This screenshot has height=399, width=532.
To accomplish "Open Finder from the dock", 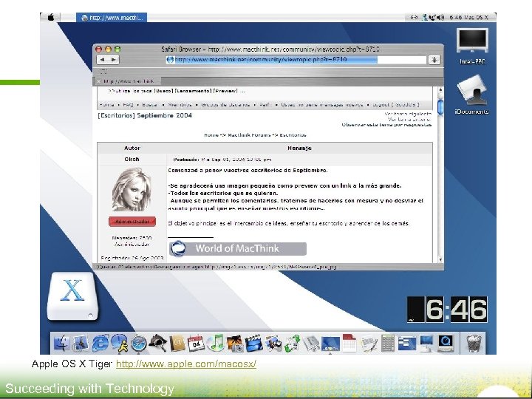I will click(x=61, y=343).
